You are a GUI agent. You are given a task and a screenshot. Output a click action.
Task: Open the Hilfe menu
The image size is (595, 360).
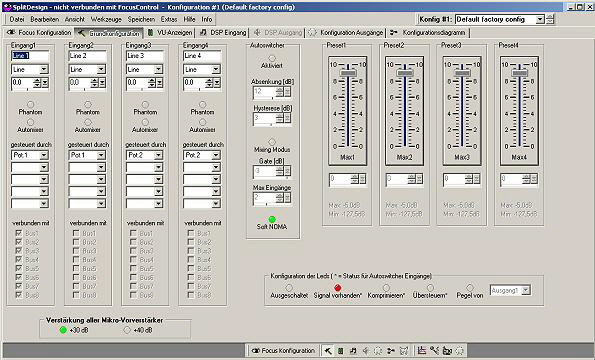pyautogui.click(x=189, y=19)
